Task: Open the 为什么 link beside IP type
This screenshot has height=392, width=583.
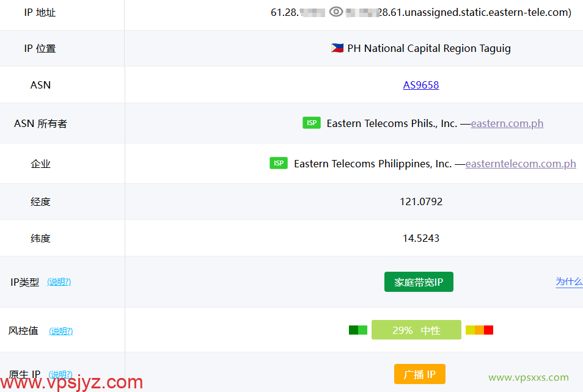Action: tap(569, 281)
